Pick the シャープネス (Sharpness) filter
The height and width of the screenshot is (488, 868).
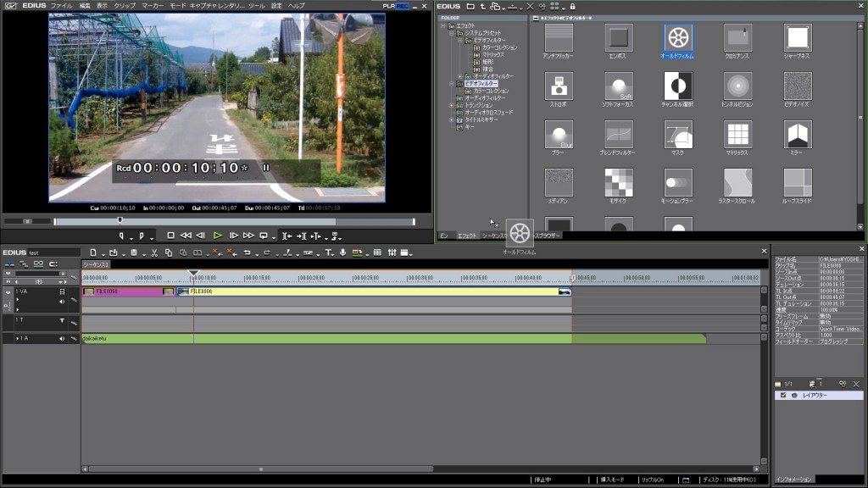point(798,38)
